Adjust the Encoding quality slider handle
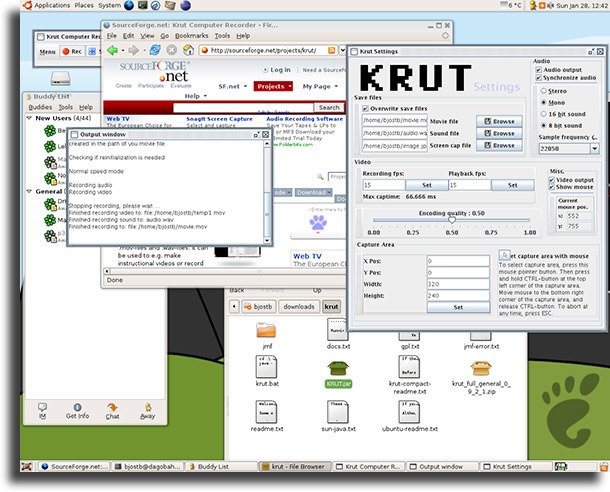This screenshot has width=610, height=492. tap(452, 220)
